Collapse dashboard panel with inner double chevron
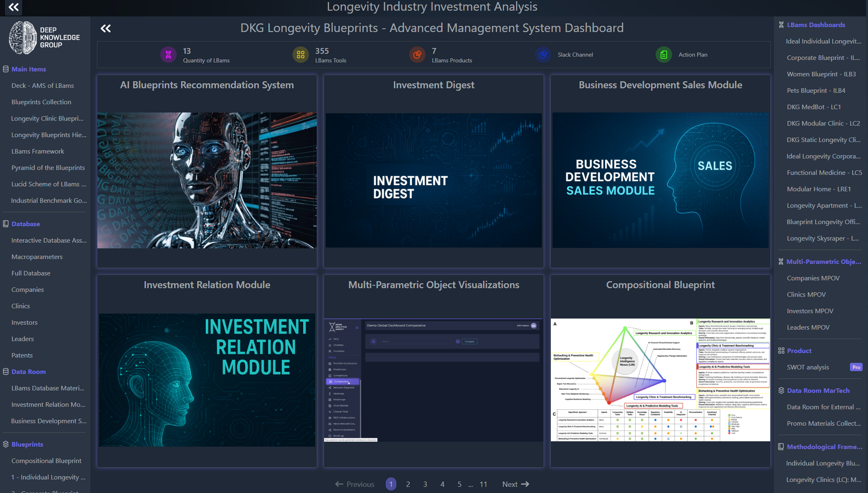 pyautogui.click(x=106, y=28)
